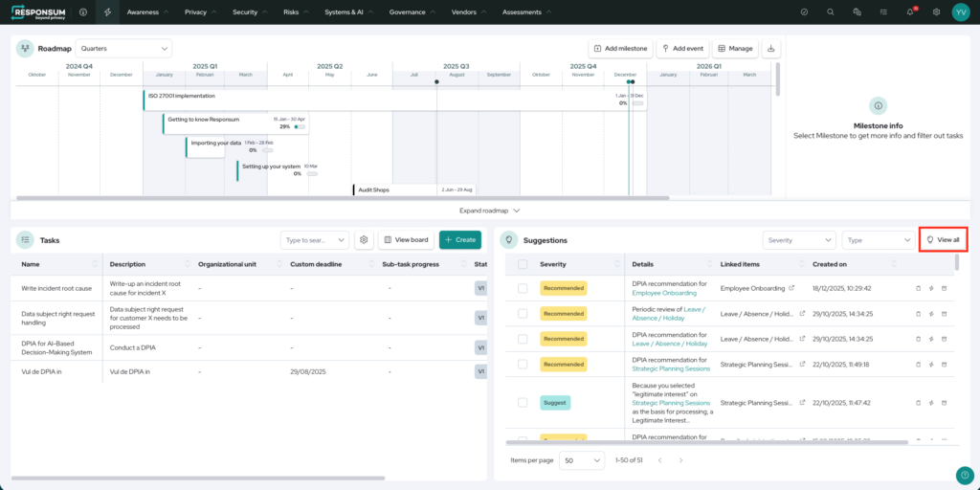Open Employee Onboarding linked item external icon
The image size is (980, 490).
791,287
